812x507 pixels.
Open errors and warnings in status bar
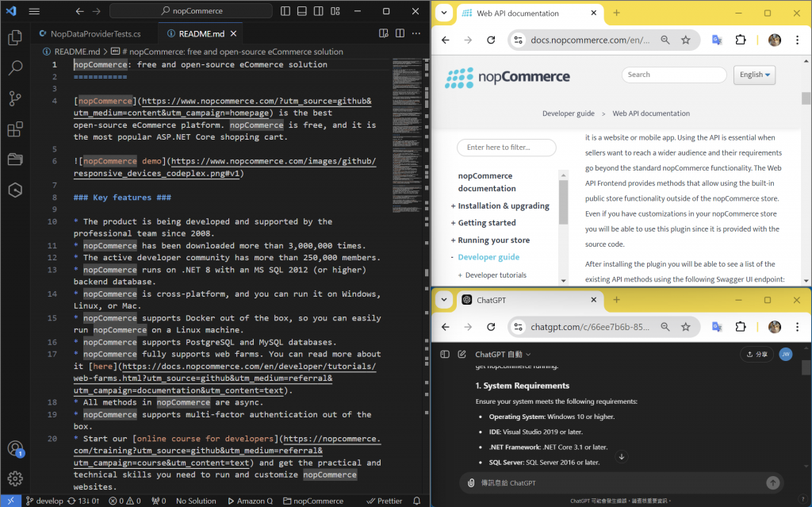124,501
